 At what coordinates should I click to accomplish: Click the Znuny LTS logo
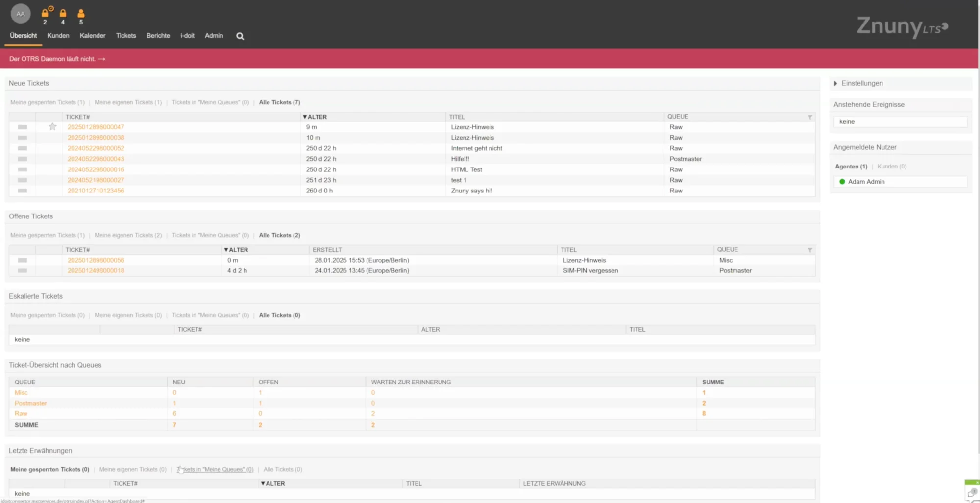pos(902,26)
